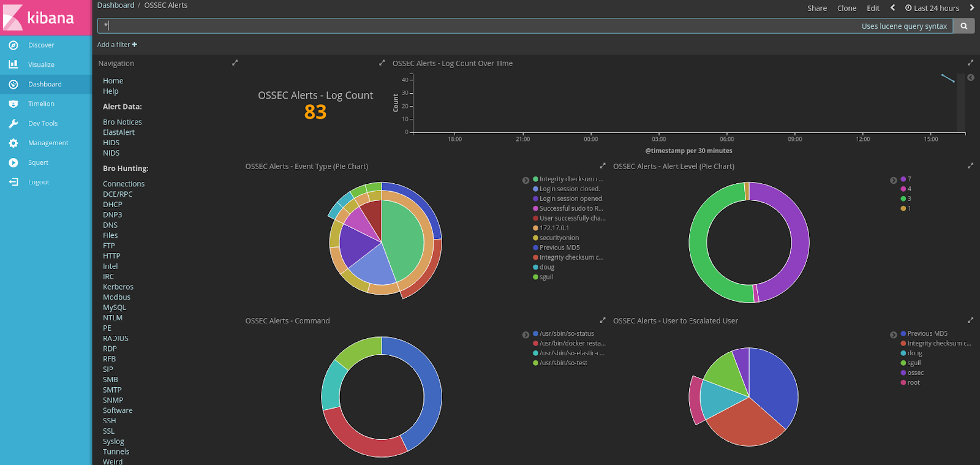Open Dev Tools wrench icon
The image size is (980, 465).
(13, 123)
